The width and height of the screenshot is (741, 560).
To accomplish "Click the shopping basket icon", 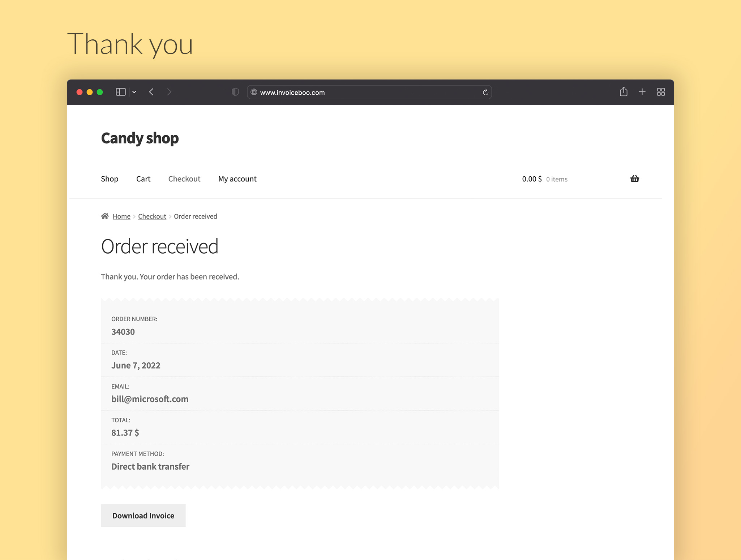I will (x=634, y=179).
